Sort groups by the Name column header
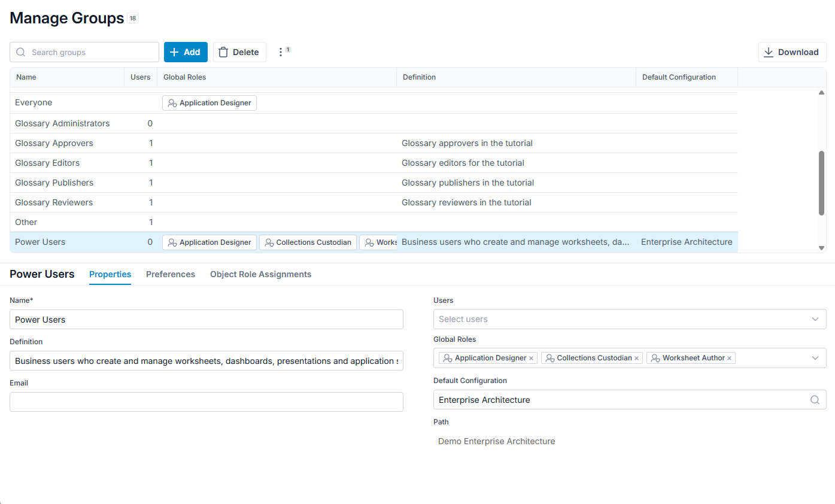 point(26,77)
